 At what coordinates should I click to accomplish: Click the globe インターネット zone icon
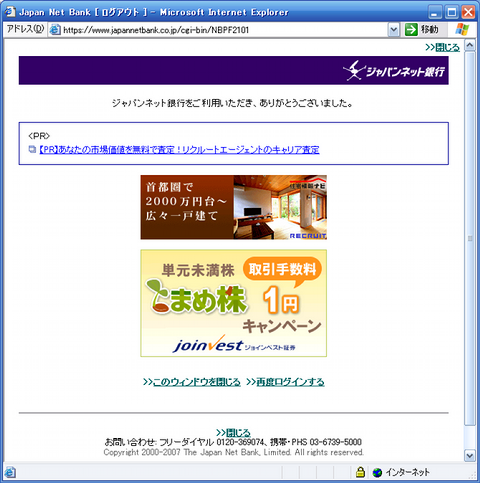[x=377, y=473]
